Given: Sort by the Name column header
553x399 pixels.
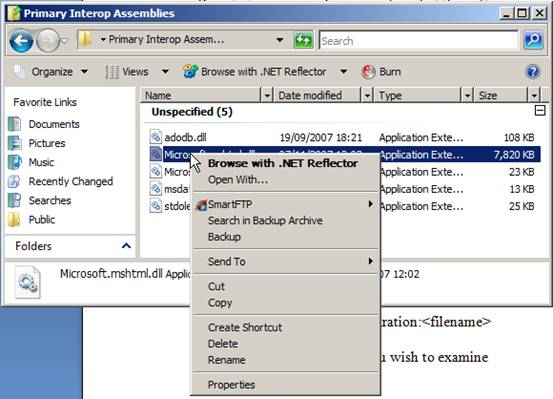Looking at the screenshot, I should coord(201,95).
